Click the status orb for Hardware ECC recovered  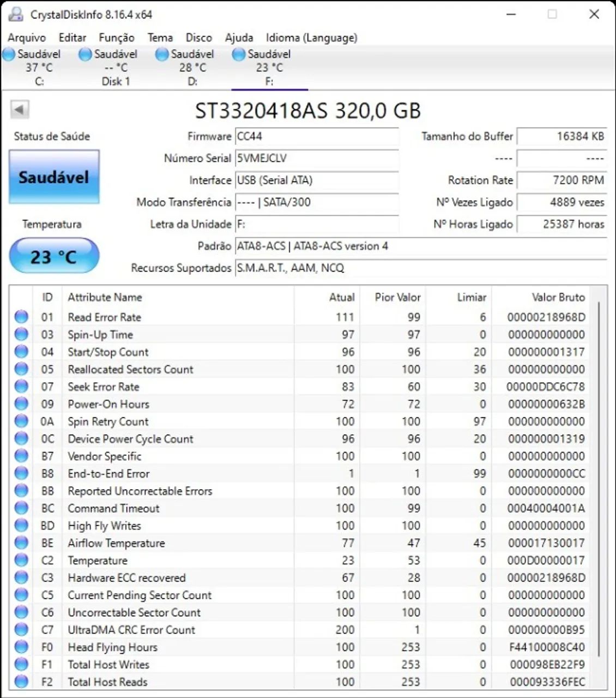[21, 577]
